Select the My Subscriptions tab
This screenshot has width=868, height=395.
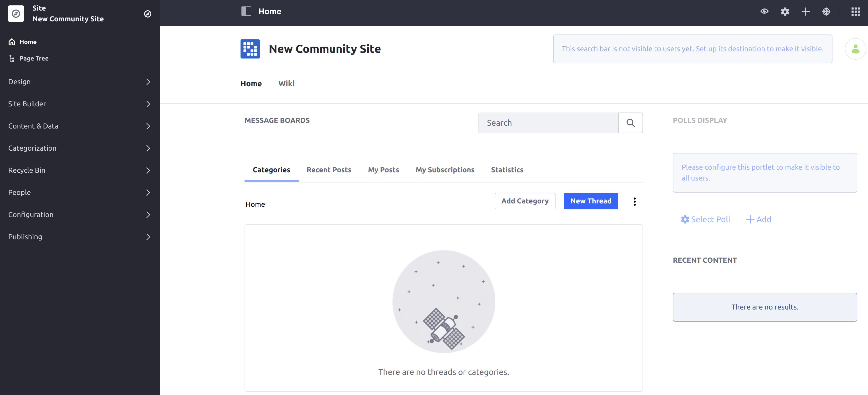pos(445,169)
